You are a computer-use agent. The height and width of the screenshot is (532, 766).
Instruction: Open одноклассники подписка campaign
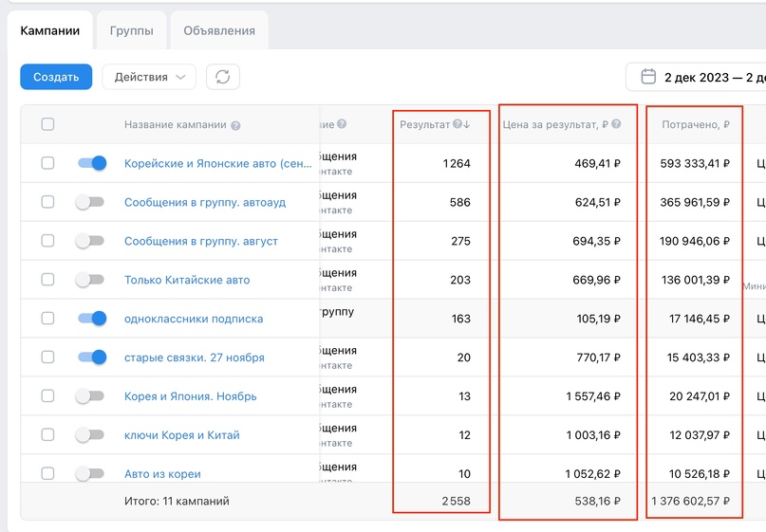[x=194, y=319]
